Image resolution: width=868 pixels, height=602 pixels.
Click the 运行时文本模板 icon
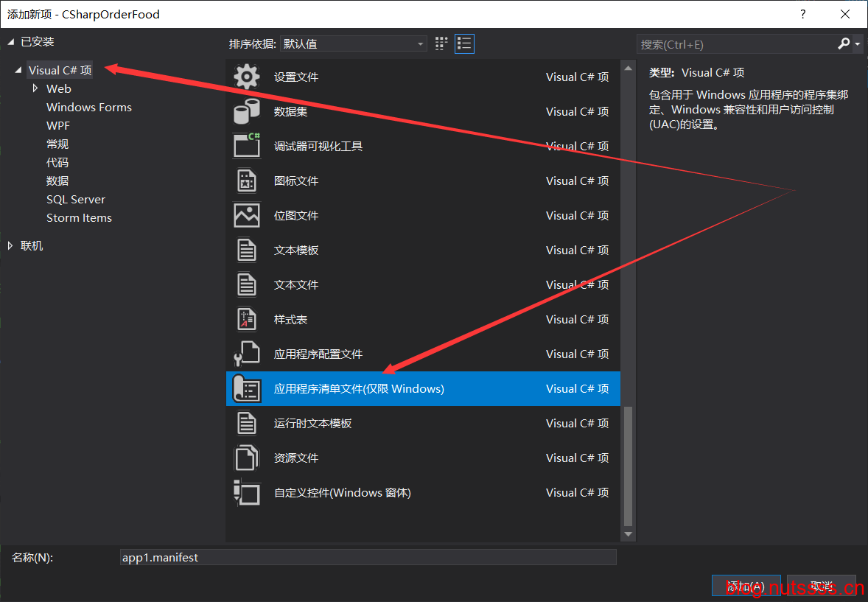click(x=246, y=423)
